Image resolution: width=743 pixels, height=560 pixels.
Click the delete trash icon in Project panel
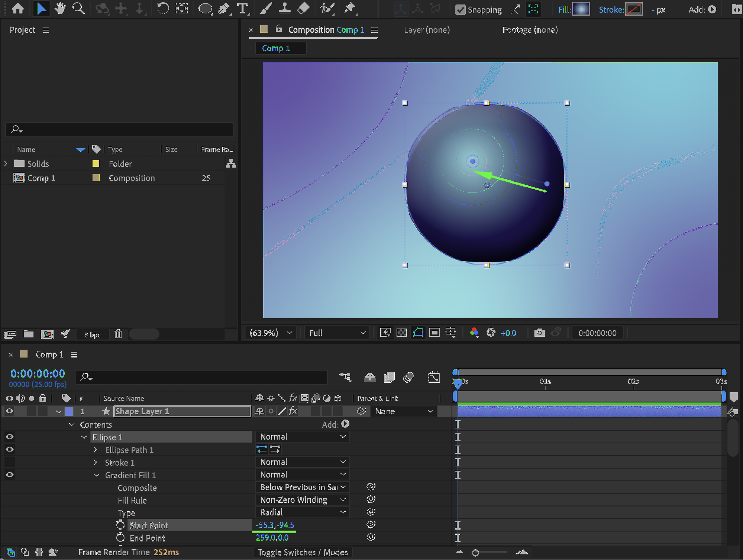coord(118,334)
